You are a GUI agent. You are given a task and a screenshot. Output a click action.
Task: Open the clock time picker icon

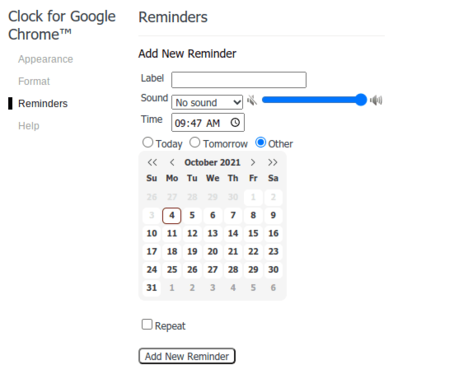point(235,123)
